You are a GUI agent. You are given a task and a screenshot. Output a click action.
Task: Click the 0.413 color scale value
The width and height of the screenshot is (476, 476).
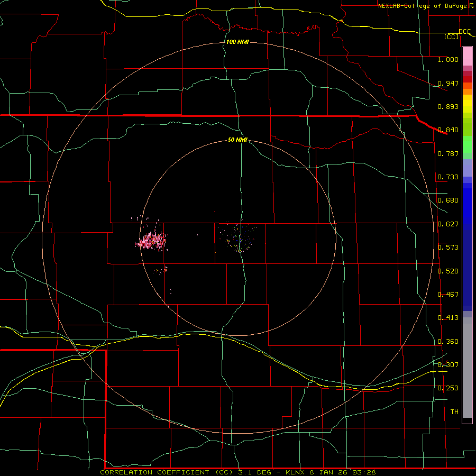(x=448, y=318)
